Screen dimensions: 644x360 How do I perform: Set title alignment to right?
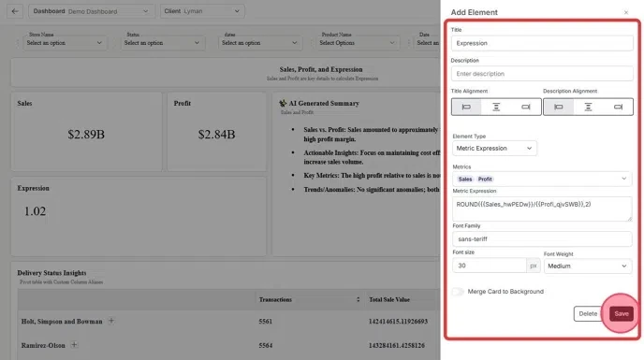click(x=526, y=108)
